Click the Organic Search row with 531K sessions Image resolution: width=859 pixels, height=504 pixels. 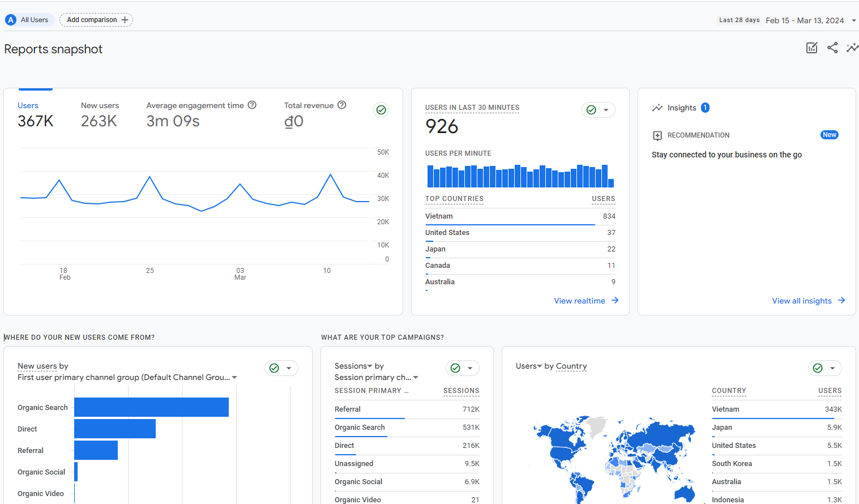(407, 428)
